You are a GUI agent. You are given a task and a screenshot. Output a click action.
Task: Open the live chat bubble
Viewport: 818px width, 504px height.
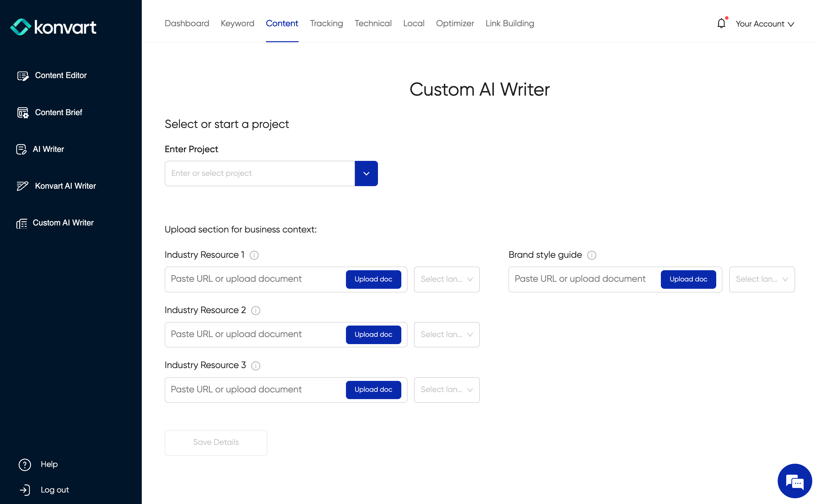(794, 481)
